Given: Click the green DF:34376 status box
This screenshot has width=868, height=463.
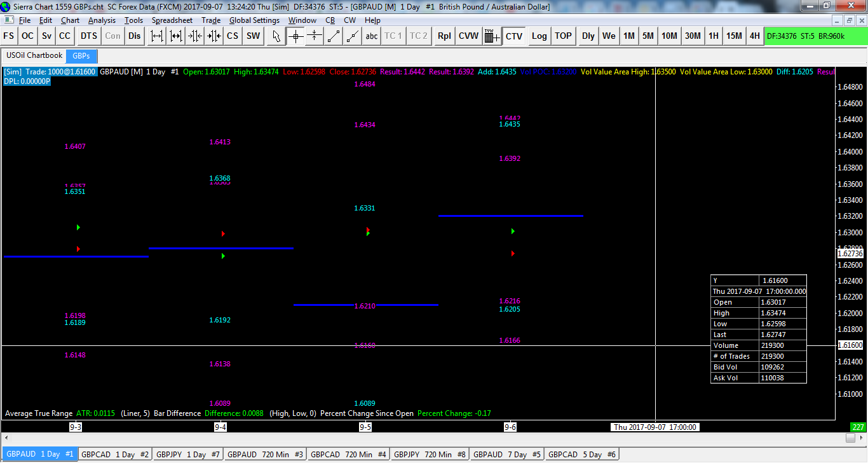Looking at the screenshot, I should (x=816, y=36).
